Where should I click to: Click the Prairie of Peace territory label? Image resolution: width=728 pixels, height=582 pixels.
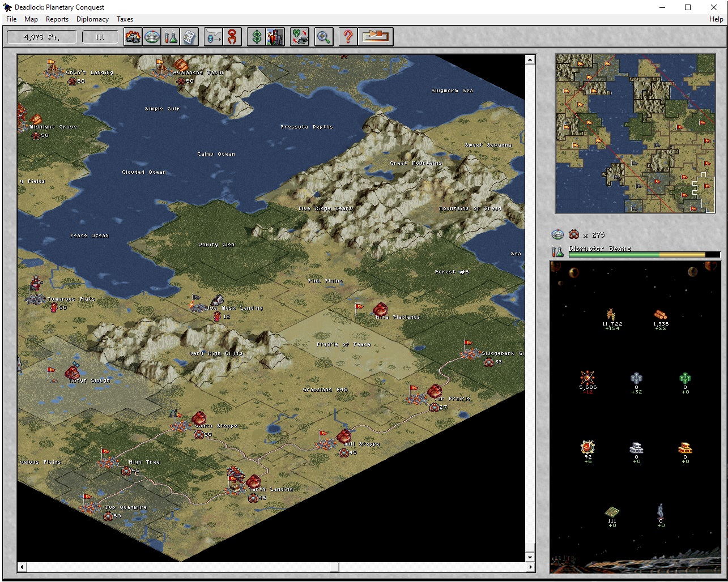[343, 344]
